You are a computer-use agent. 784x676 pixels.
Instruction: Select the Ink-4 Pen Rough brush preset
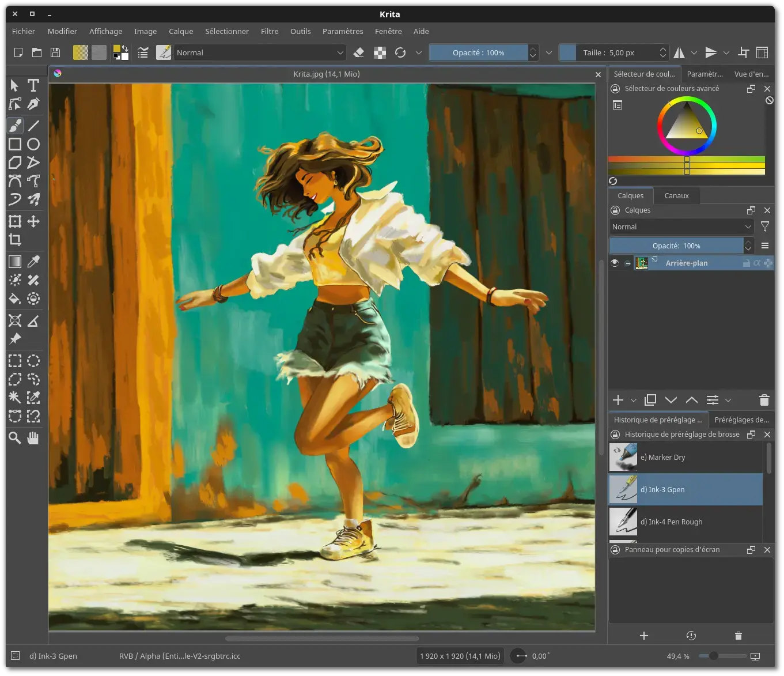click(685, 522)
